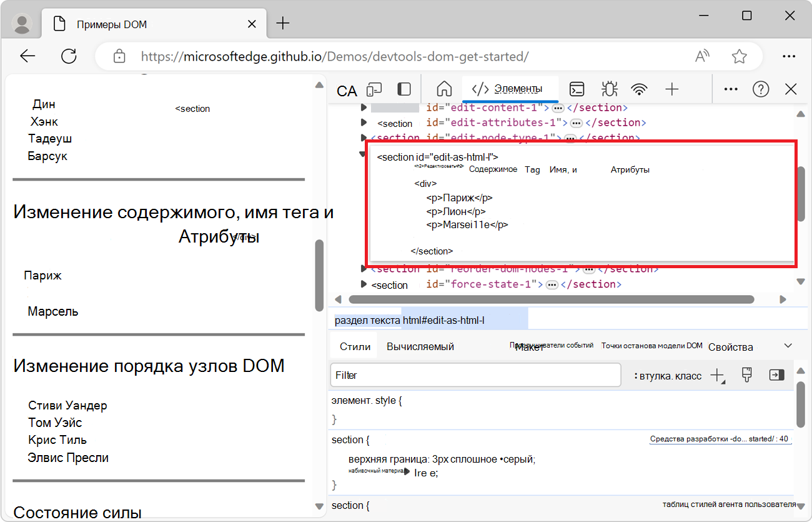
Task: Open the Issues bug icon
Action: 609,89
